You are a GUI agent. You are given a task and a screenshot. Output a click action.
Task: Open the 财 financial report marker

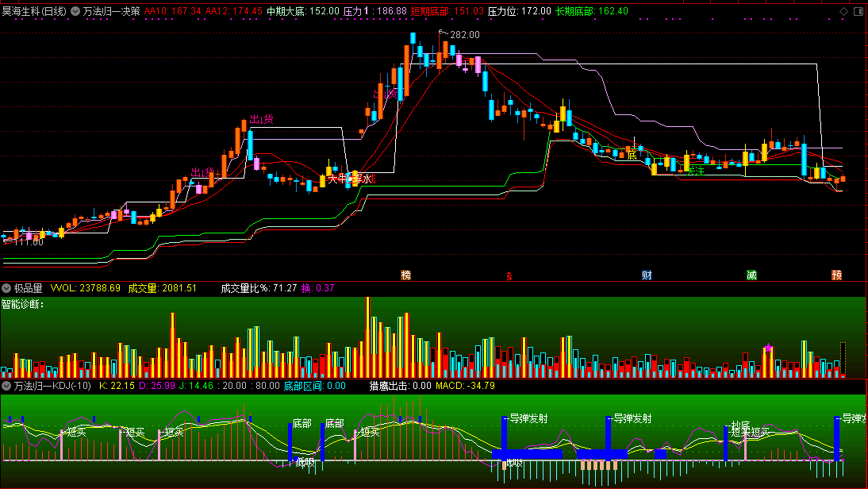click(x=647, y=275)
